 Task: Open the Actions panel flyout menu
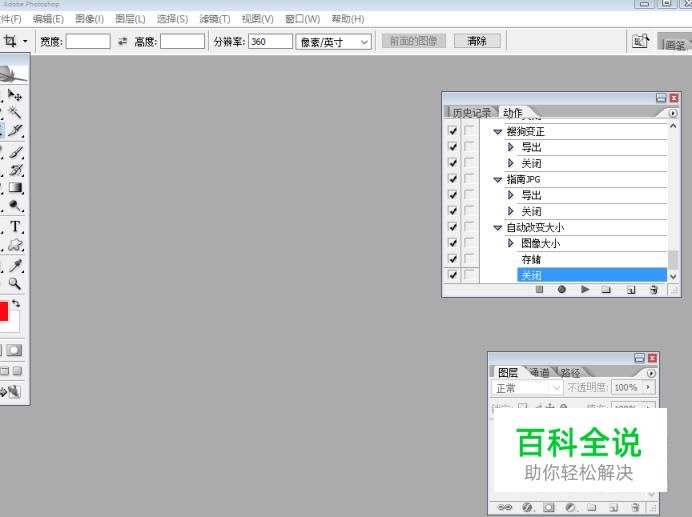[673, 113]
